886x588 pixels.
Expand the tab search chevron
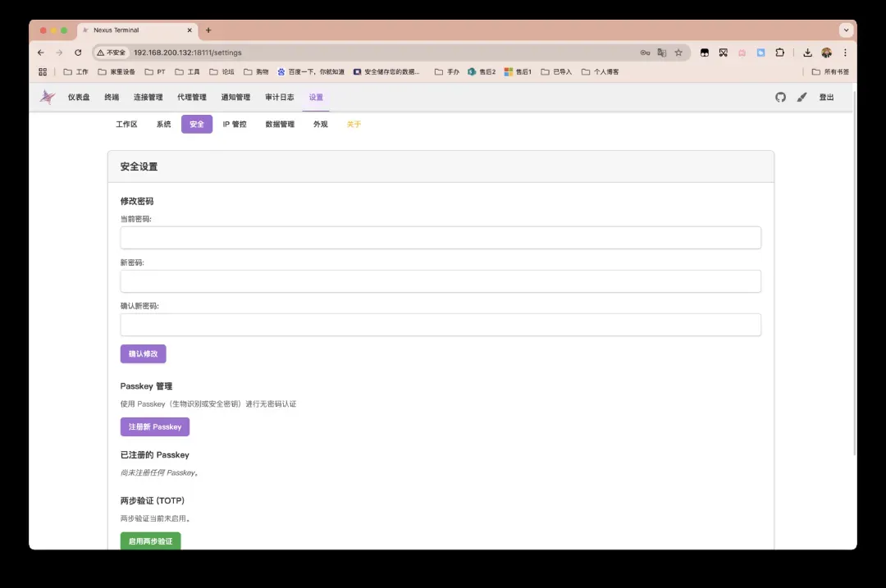tap(846, 30)
